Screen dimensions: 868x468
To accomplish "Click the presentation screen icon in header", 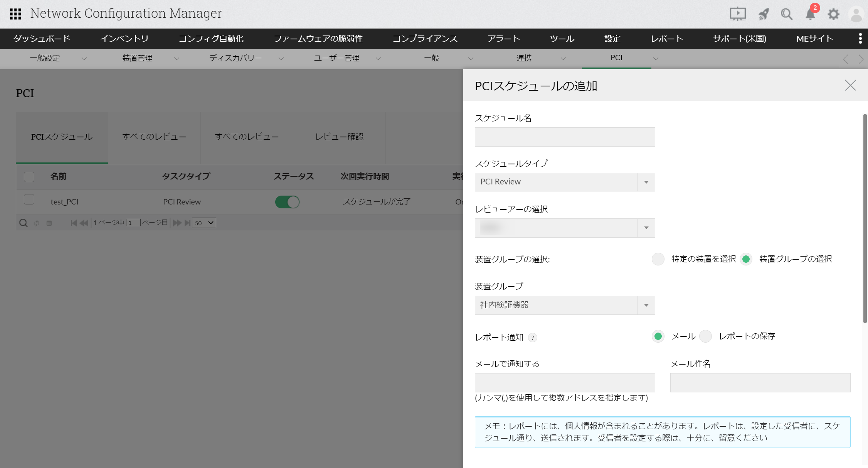I will [x=738, y=14].
